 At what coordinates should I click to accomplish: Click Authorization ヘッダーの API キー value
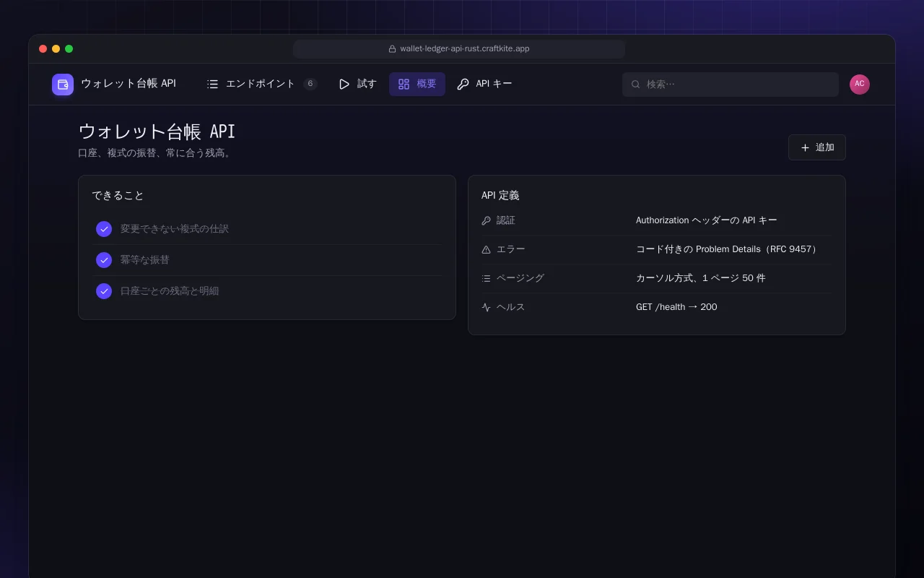[x=707, y=220]
